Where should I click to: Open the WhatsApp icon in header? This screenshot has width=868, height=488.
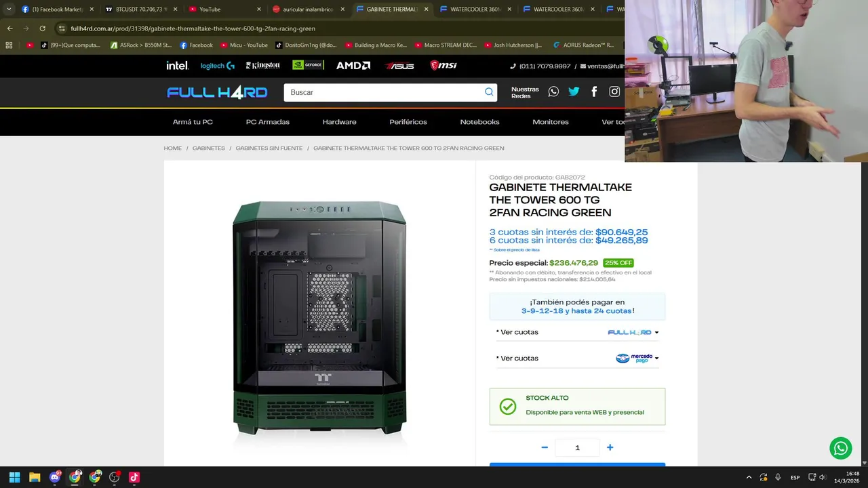(553, 91)
